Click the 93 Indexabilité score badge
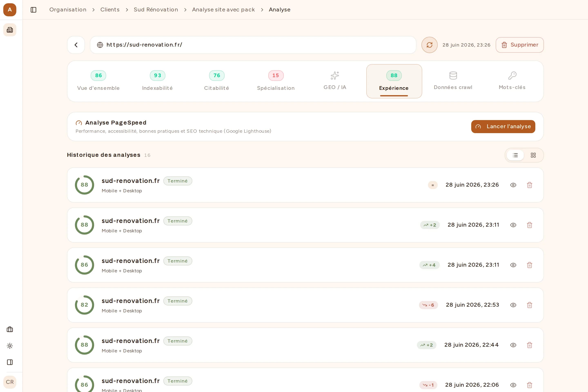This screenshot has height=392, width=588. coord(157,76)
